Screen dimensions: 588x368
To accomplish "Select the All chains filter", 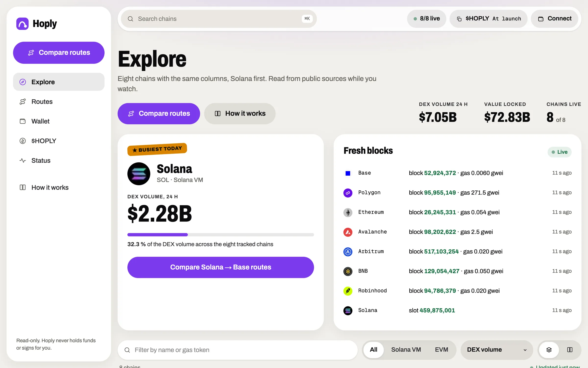I will pyautogui.click(x=373, y=350).
